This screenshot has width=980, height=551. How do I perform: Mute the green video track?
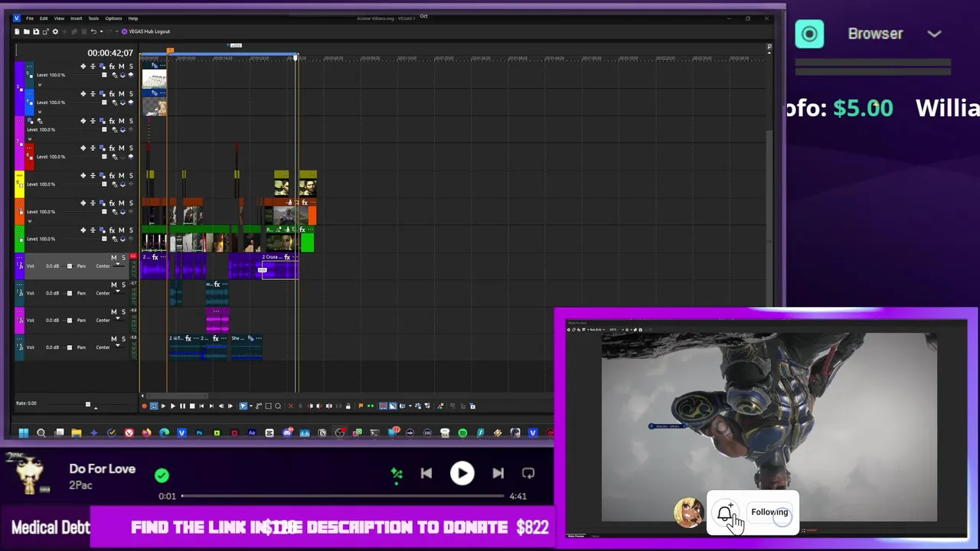(x=121, y=230)
